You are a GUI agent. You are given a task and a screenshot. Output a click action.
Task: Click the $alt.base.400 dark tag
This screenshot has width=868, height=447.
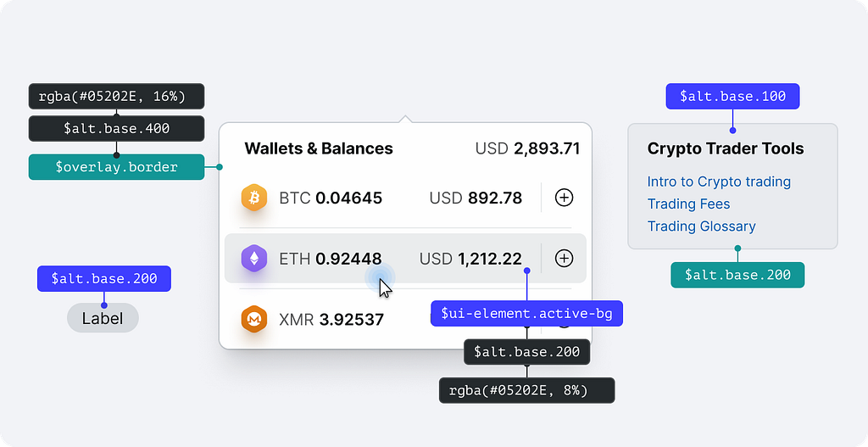(x=116, y=129)
